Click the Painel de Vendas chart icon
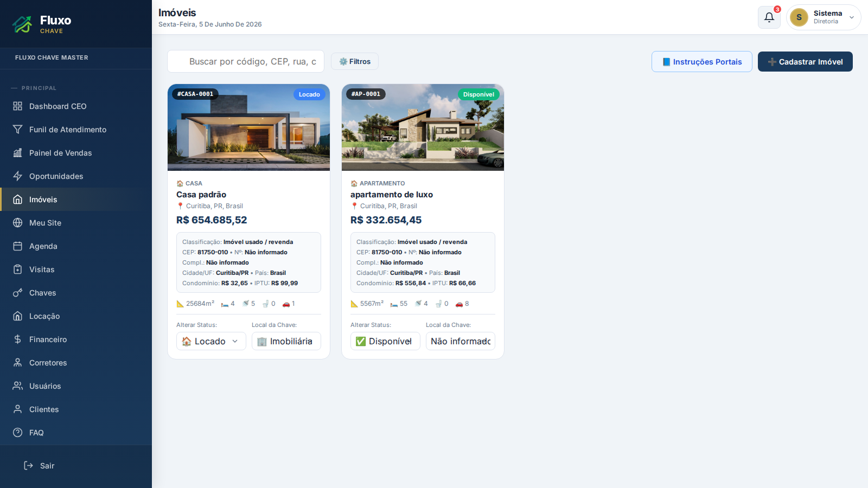Image resolution: width=868 pixels, height=488 pixels. [x=17, y=153]
